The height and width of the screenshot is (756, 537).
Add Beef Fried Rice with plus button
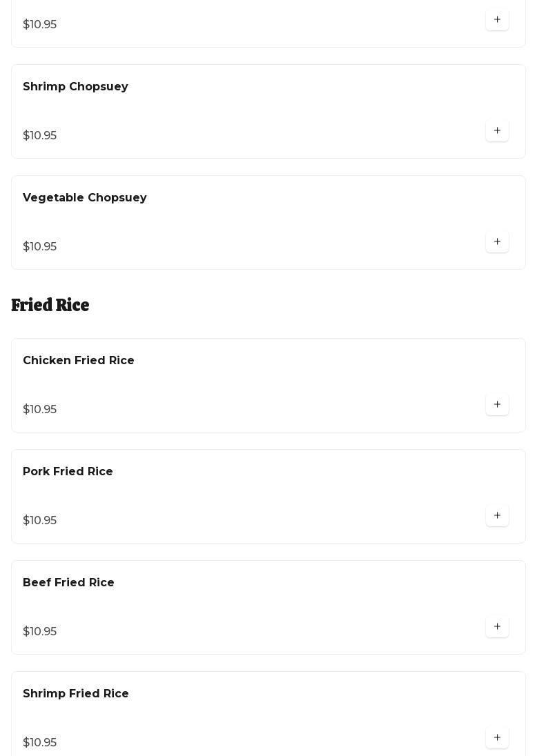click(x=497, y=627)
